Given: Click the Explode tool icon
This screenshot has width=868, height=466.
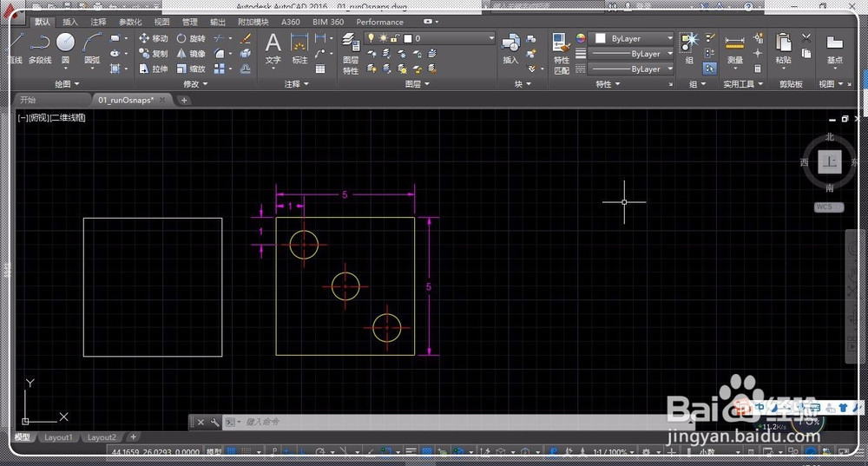Looking at the screenshot, I should point(246,54).
